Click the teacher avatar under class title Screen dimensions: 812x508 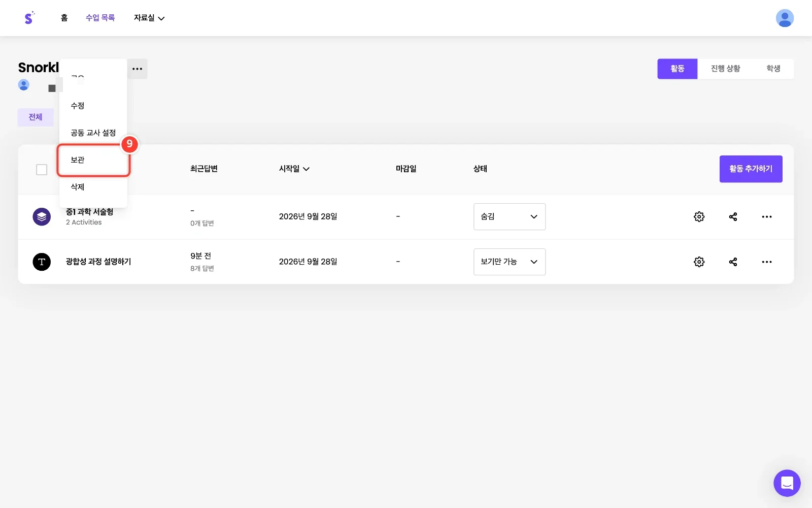click(24, 84)
